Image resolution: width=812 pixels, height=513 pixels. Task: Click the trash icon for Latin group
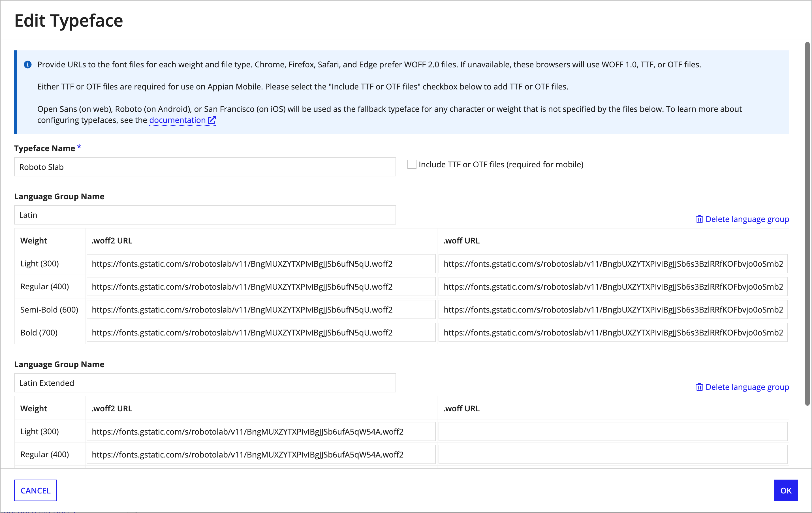coord(699,219)
